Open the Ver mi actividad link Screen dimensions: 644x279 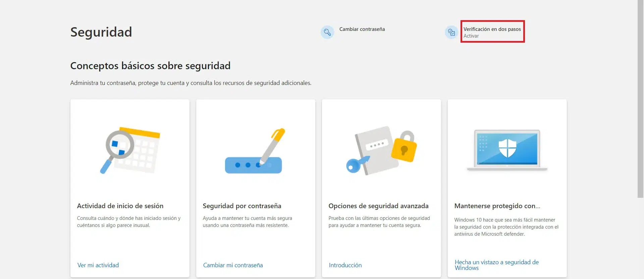point(98,265)
